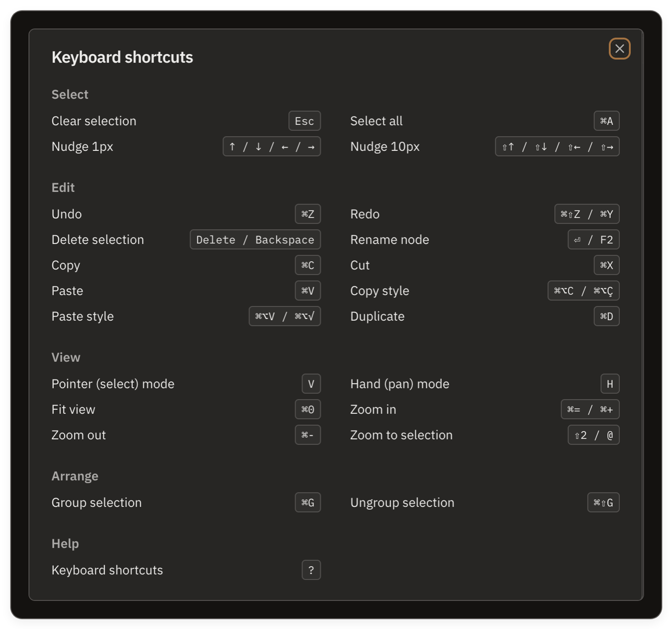Click the ⌘C key badge
The width and height of the screenshot is (672, 629).
pyautogui.click(x=307, y=265)
